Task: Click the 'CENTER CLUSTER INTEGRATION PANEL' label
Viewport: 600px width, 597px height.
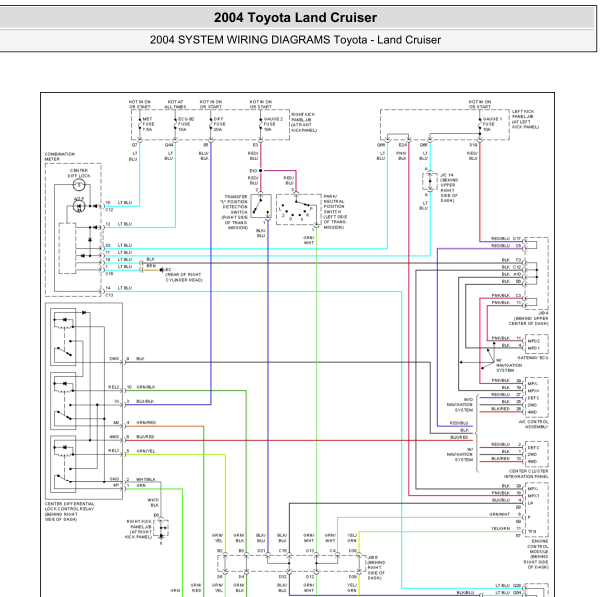Action: point(526,474)
